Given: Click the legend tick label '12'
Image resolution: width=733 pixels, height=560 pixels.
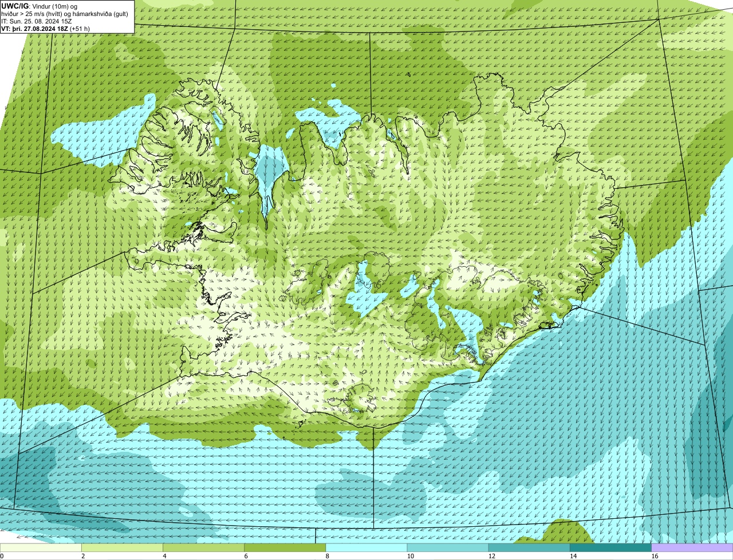Looking at the screenshot, I should click(x=491, y=556).
